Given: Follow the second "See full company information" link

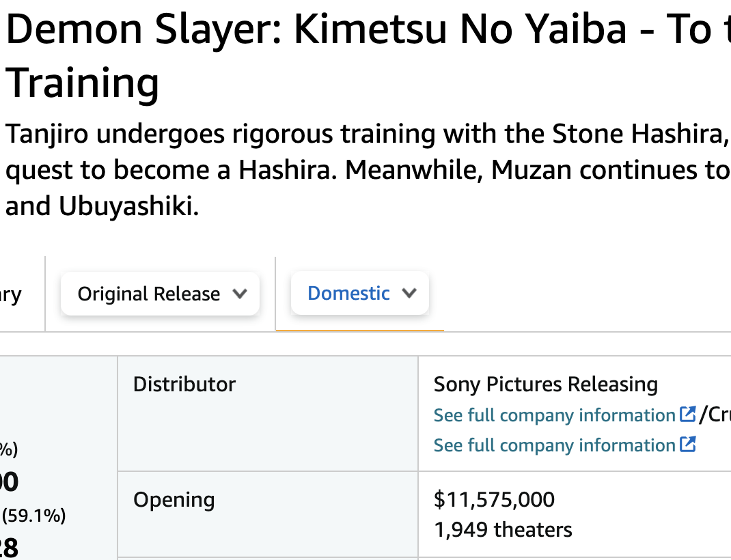Looking at the screenshot, I should 554,445.
